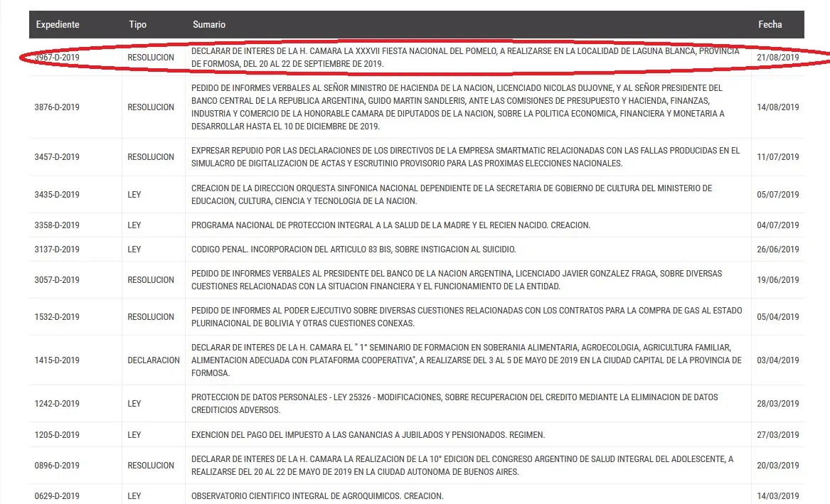Click the date 11/07/2019
The width and height of the screenshot is (830, 504).
point(777,156)
